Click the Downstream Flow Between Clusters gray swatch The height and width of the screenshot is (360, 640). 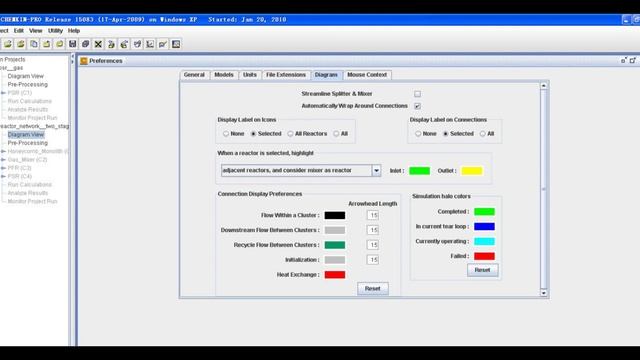[335, 230]
